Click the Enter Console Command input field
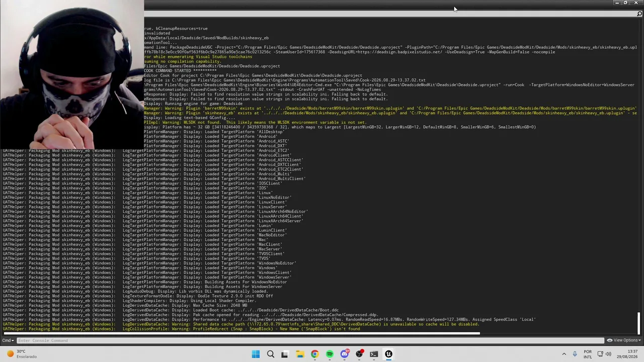644x362 pixels. [x=310, y=340]
